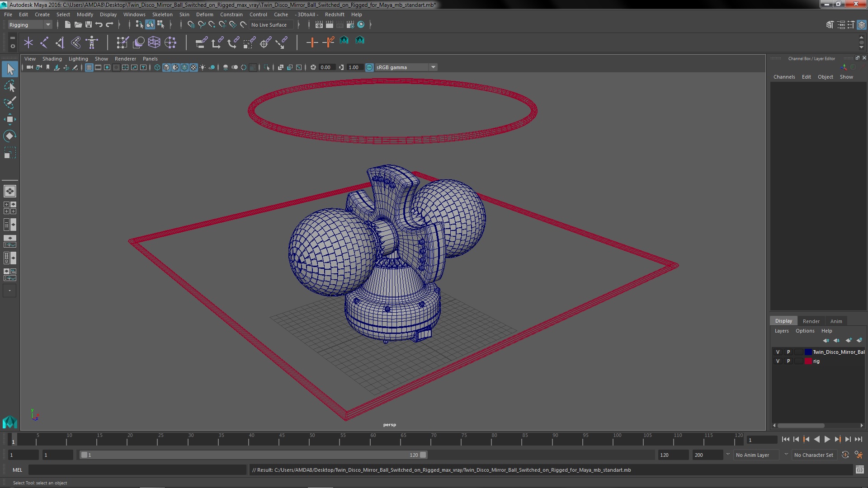Click the Lattice deformer shelf icon
This screenshot has height=488, width=868.
click(154, 42)
